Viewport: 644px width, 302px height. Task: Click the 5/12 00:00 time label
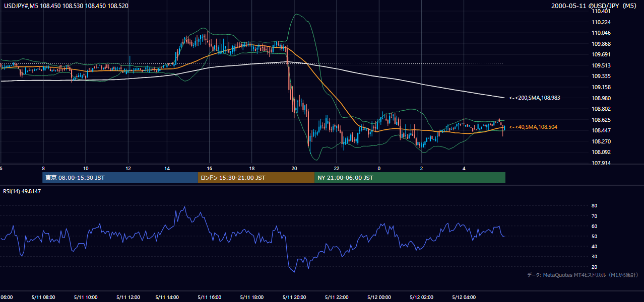378,297
